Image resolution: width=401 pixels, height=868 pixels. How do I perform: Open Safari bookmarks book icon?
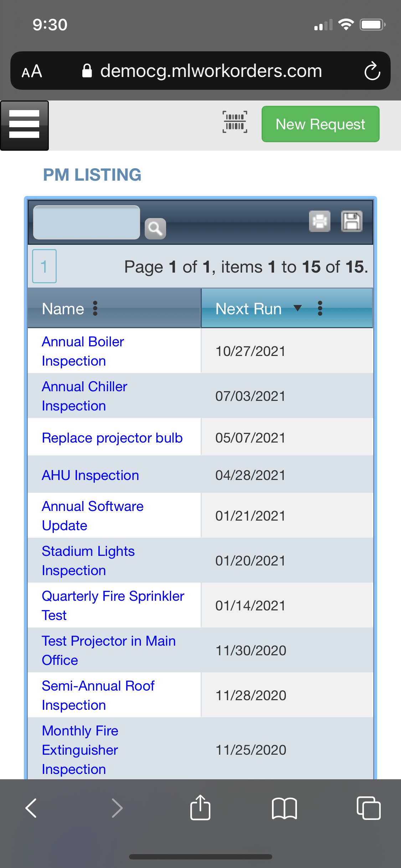tap(284, 808)
